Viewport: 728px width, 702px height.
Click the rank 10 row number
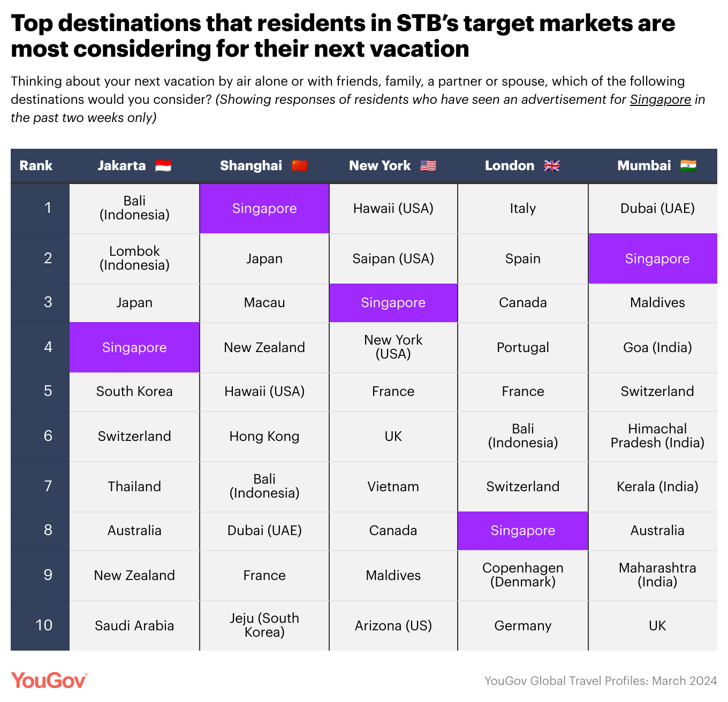[44, 625]
